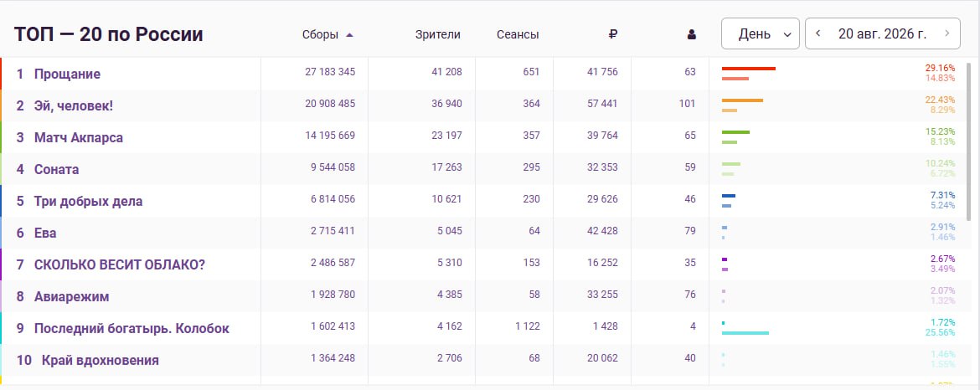Open the День period dropdown
The width and height of the screenshot is (980, 390).
760,33
